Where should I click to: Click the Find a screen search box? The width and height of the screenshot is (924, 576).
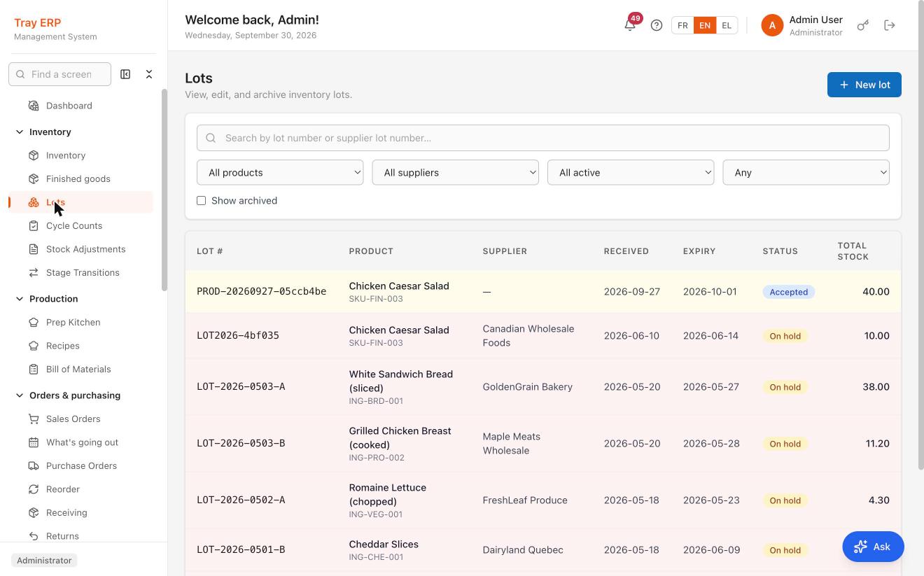(x=59, y=74)
